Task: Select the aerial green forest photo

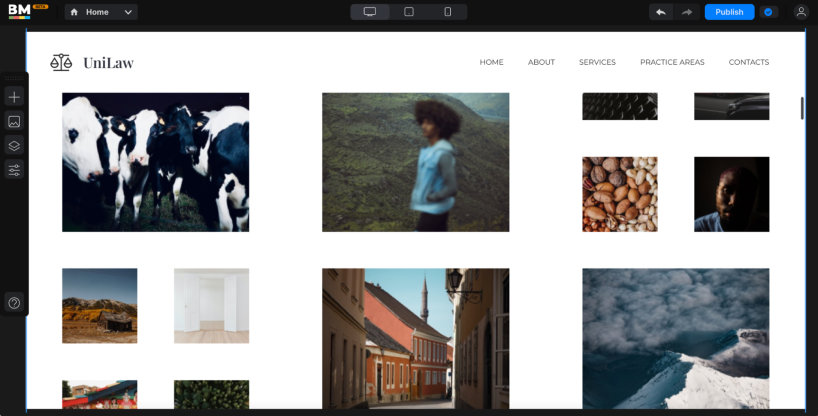Action: point(211,395)
